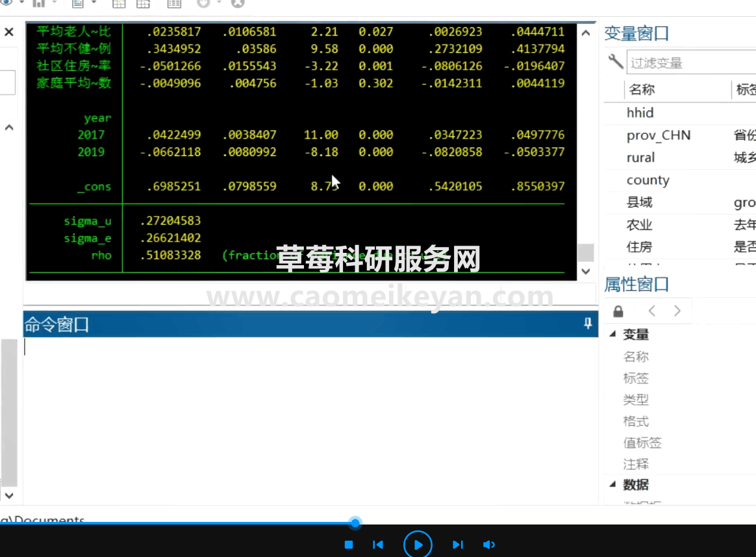Click the results window scroll-down arrow
Viewport: 756px width, 557px height.
pyautogui.click(x=586, y=271)
